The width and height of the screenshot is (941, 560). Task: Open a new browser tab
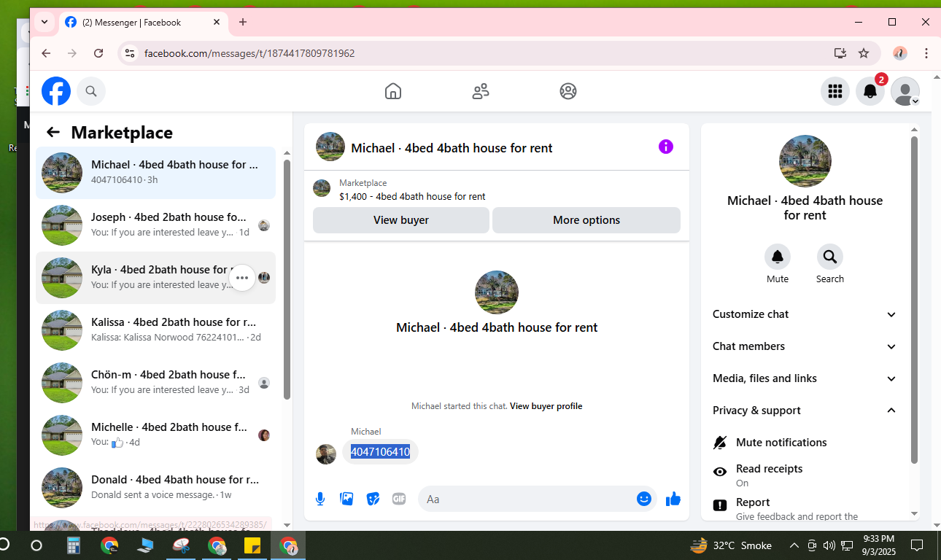pyautogui.click(x=243, y=22)
